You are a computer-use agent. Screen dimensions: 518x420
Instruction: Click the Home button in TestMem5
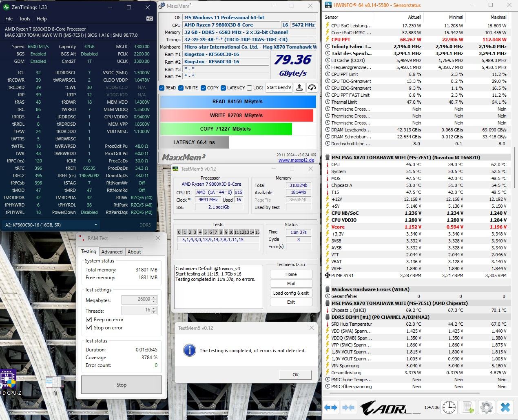pyautogui.click(x=291, y=274)
